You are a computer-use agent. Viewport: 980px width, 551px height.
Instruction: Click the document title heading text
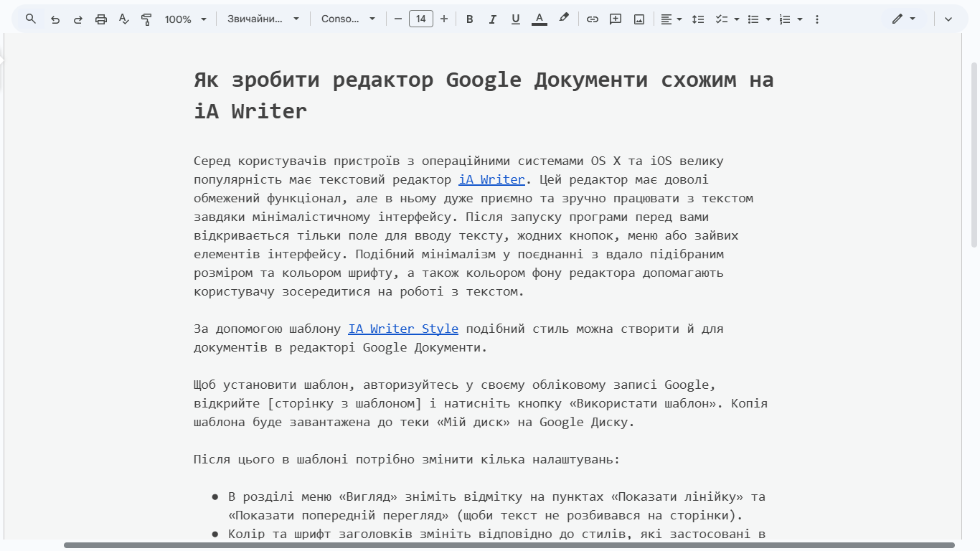(x=484, y=95)
